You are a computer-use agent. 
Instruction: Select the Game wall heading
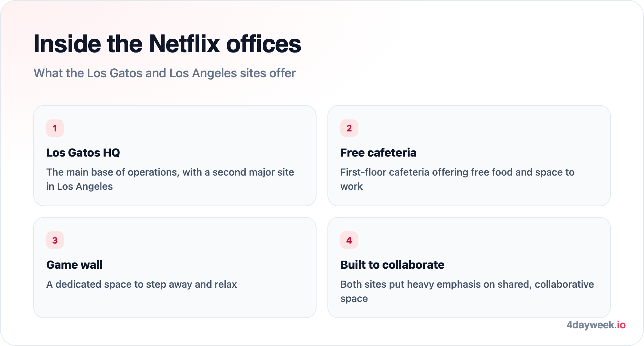point(74,265)
